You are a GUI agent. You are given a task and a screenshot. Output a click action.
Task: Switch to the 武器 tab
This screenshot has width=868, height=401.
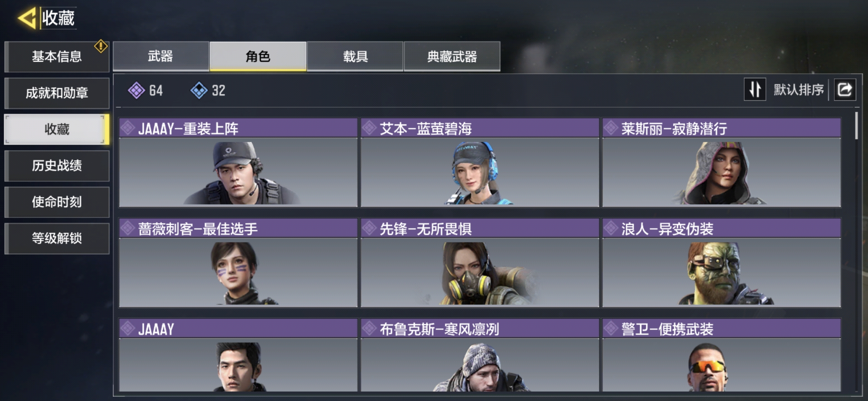(161, 56)
